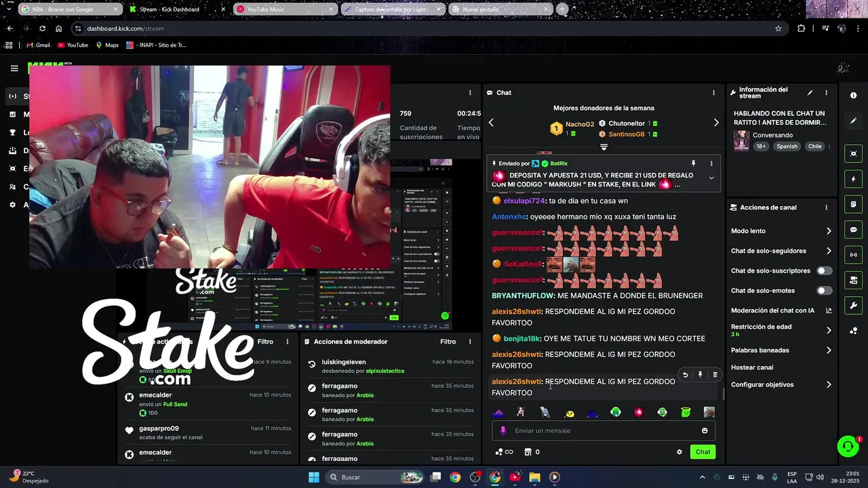This screenshot has height=488, width=868.
Task: Switch to YouTube Music browser tab
Action: point(285,9)
